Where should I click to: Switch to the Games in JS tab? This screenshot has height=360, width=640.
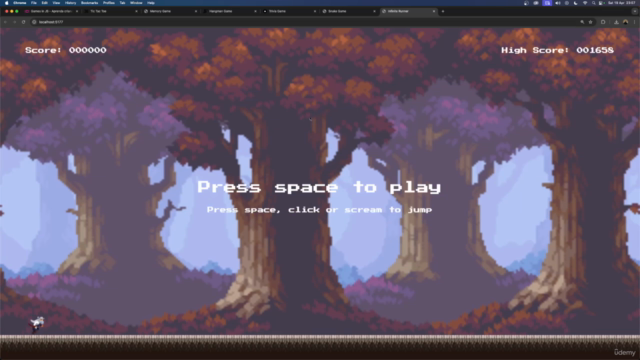click(51, 11)
